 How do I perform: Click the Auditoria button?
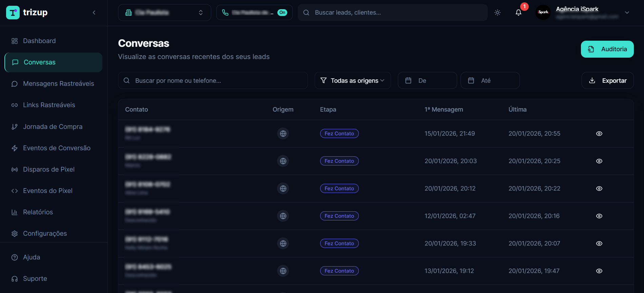pyautogui.click(x=607, y=49)
